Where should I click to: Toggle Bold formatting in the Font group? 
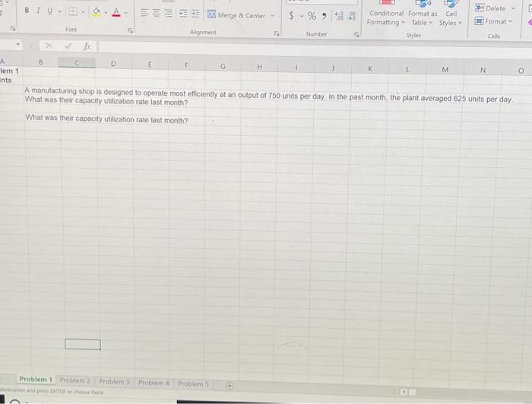(27, 10)
